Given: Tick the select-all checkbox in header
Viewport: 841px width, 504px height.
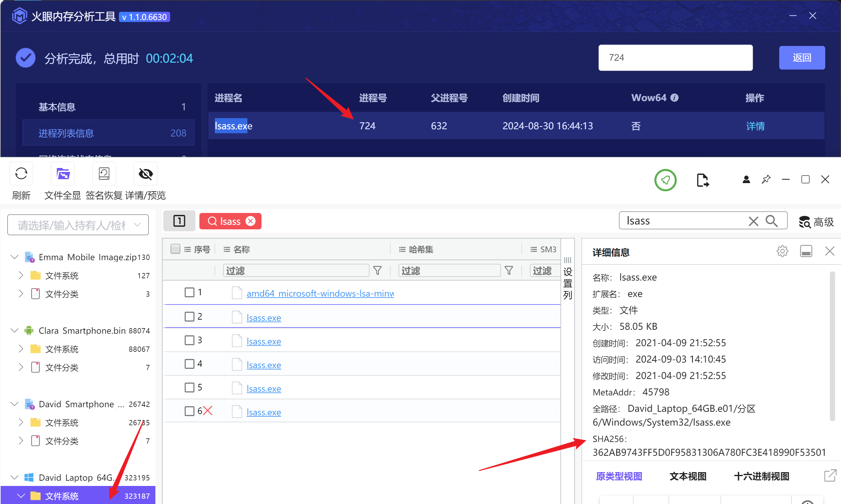Looking at the screenshot, I should coord(175,249).
